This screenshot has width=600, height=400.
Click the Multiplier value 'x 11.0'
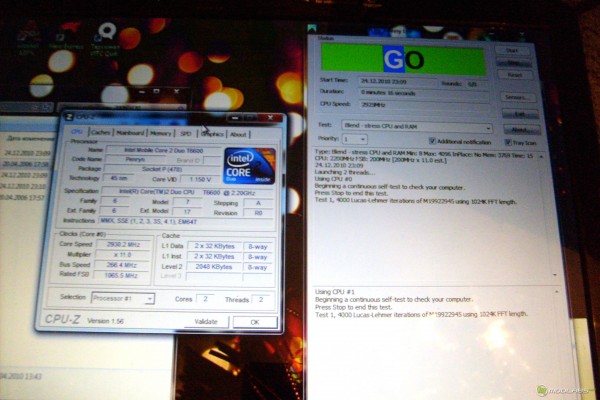coord(122,255)
